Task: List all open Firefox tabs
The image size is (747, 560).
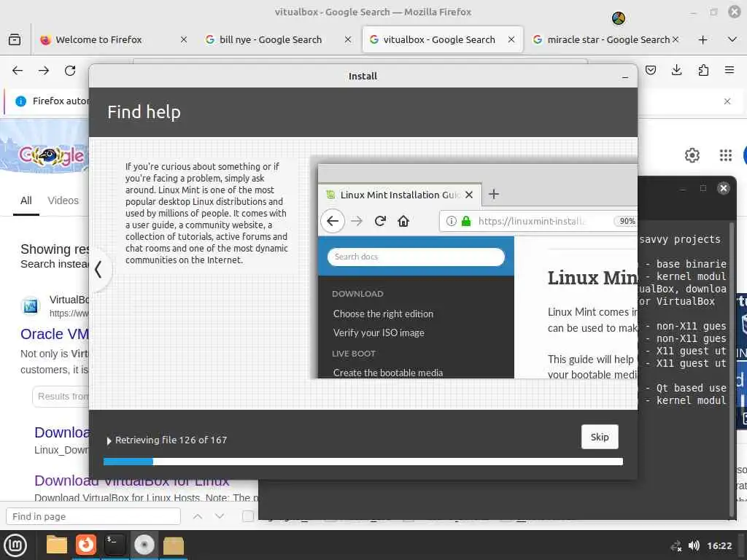Action: pyautogui.click(x=732, y=39)
